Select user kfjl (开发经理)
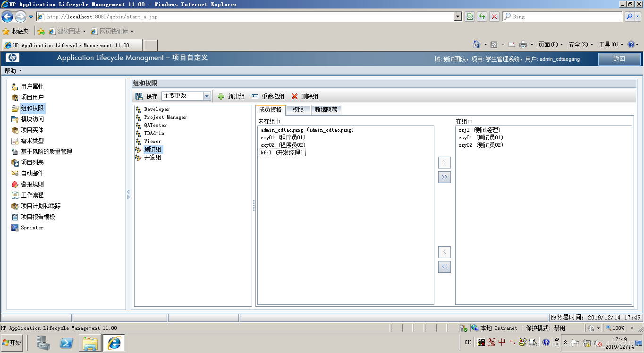The width and height of the screenshot is (644, 353). [x=283, y=152]
